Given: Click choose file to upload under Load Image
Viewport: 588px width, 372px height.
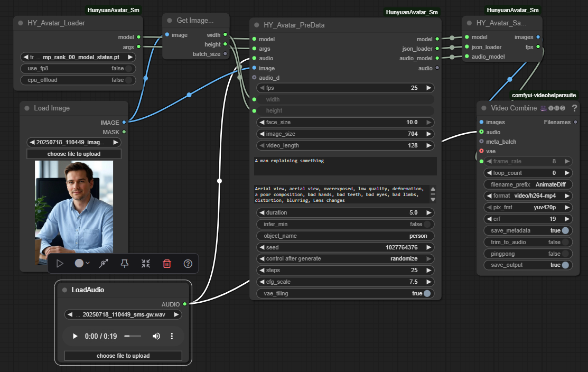Looking at the screenshot, I should (74, 154).
